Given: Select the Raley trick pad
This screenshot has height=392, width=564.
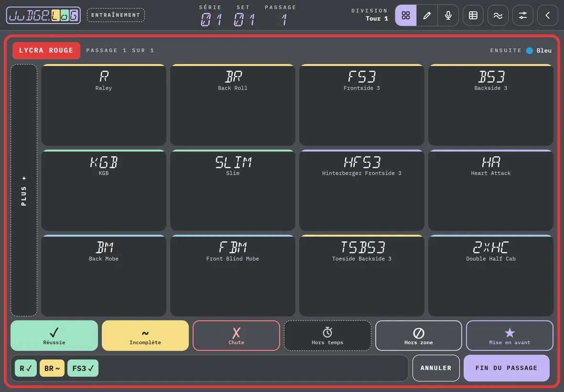Looking at the screenshot, I should (104, 105).
